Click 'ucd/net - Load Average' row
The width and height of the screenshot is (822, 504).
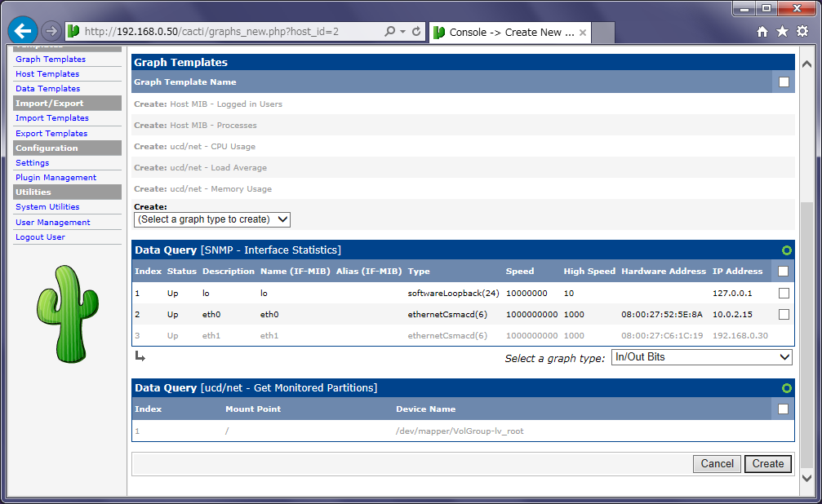[463, 168]
